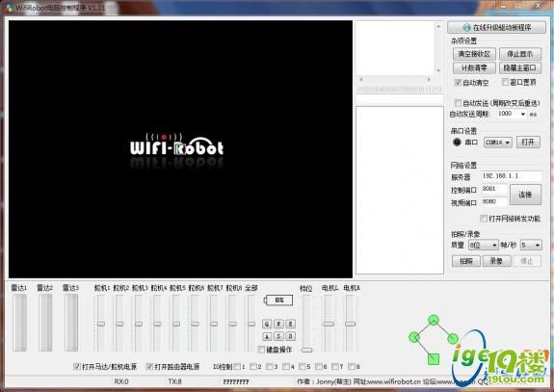Click the Q key button
This screenshot has width=554, height=392.
(267, 324)
